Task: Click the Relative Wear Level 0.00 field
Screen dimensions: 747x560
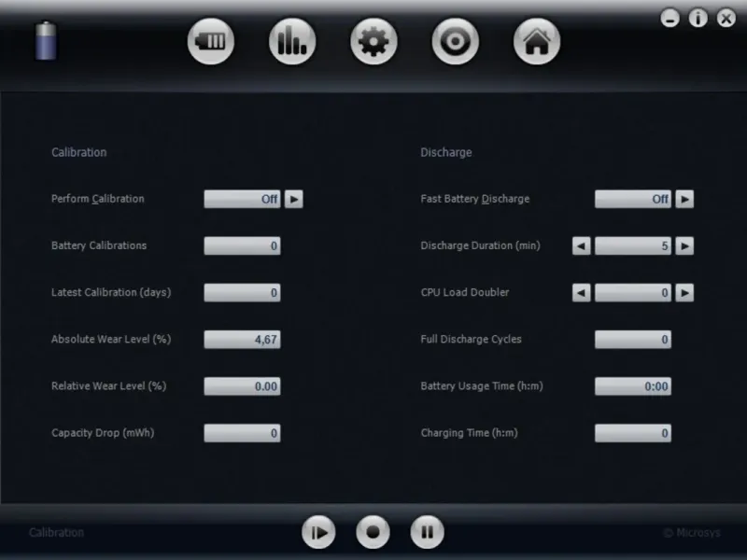Action: tap(242, 386)
